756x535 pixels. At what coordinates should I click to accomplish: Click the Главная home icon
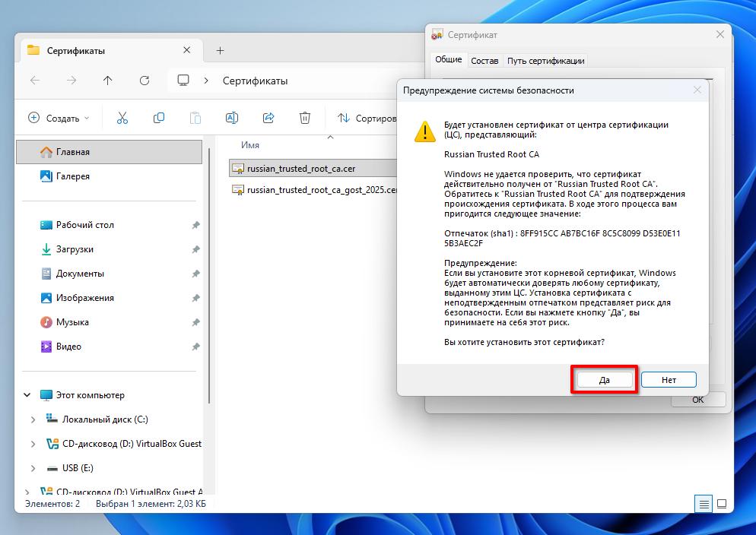click(46, 152)
